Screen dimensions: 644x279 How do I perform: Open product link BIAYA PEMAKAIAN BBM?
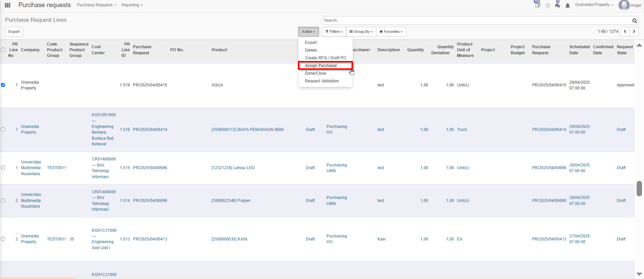click(x=248, y=130)
